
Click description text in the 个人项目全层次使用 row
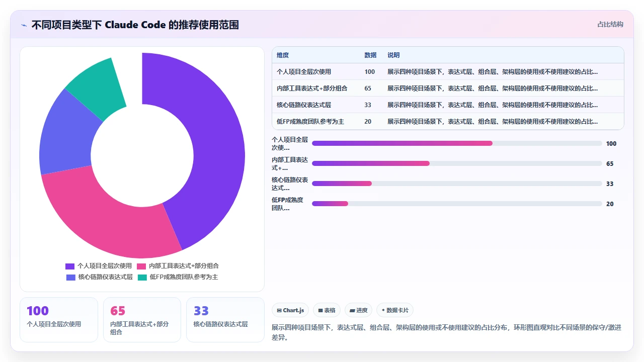click(493, 72)
